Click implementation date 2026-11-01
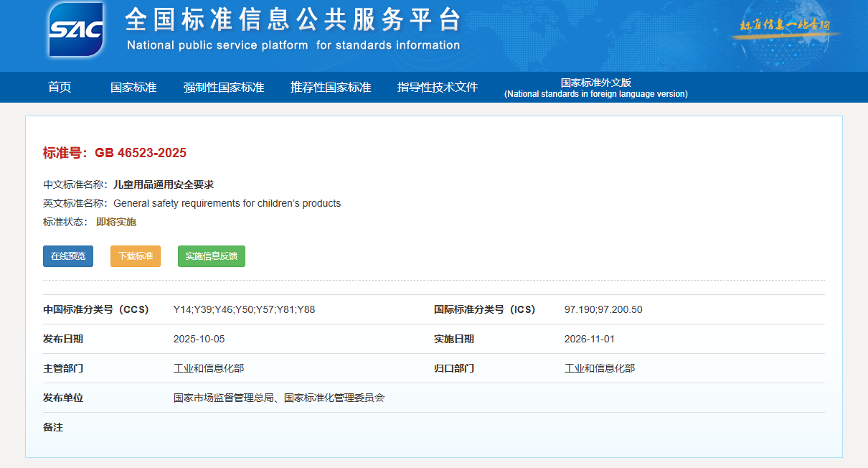 [x=590, y=339]
